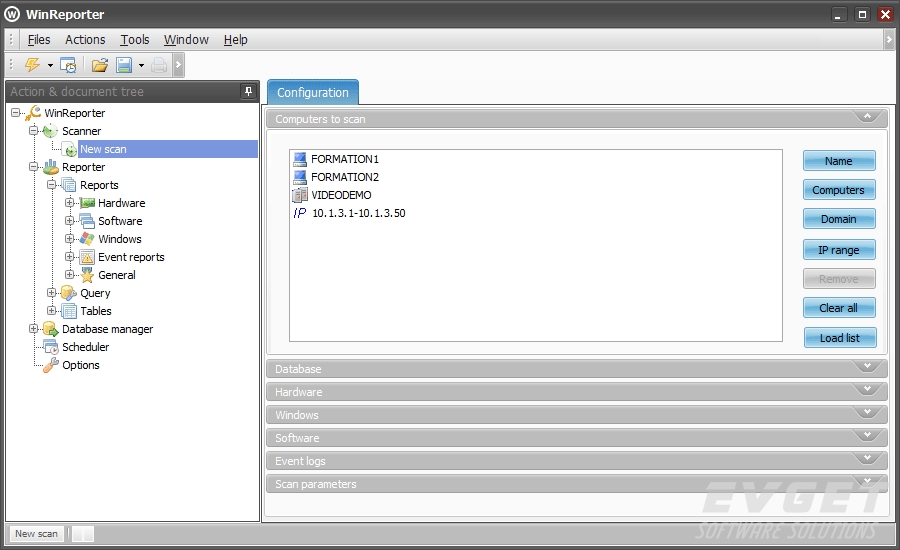This screenshot has height=550, width=900.
Task: Click the Reports node icon
Action: pyautogui.click(x=69, y=185)
